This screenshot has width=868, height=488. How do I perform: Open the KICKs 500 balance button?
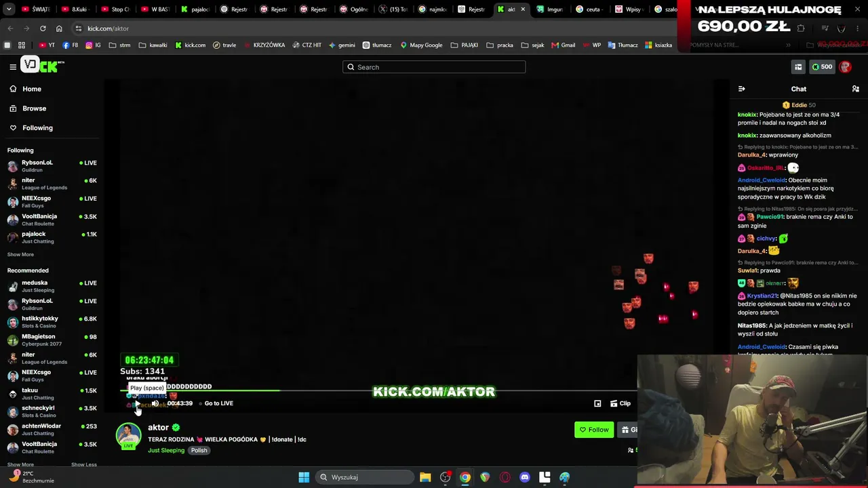[x=823, y=66]
